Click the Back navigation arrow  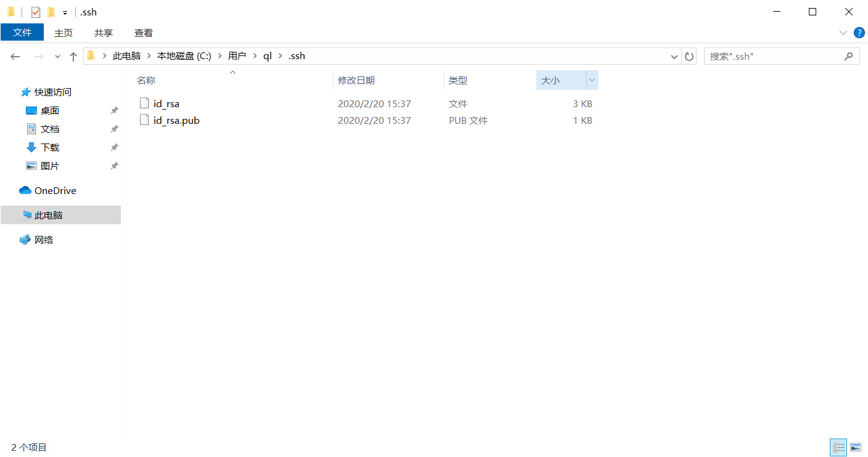click(15, 57)
